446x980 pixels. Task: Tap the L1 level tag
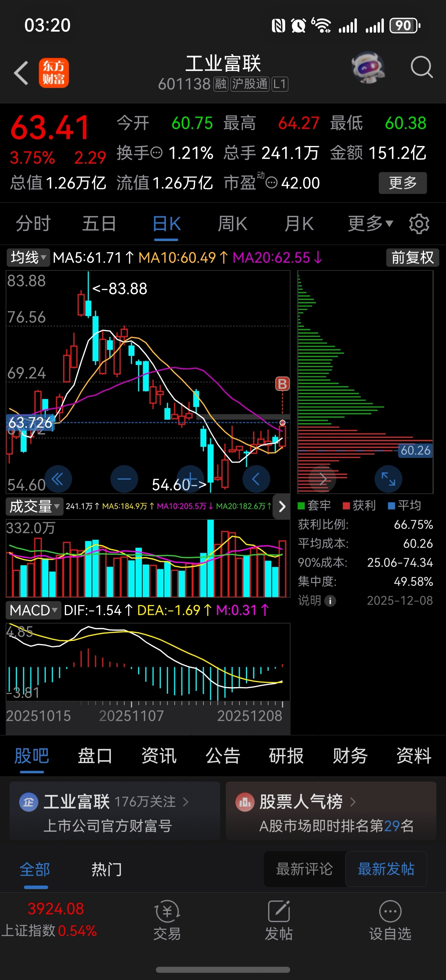(x=279, y=84)
